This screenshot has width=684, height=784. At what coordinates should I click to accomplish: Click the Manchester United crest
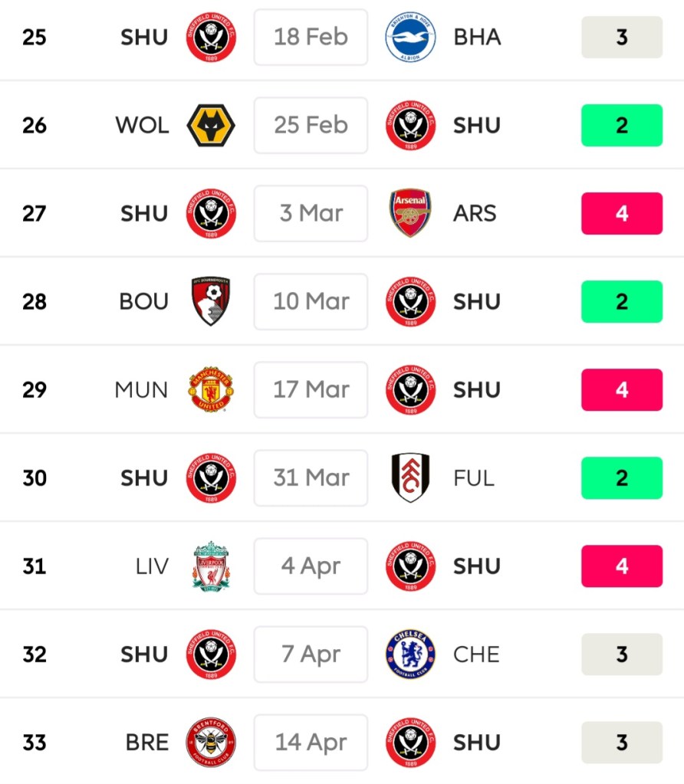coord(211,389)
